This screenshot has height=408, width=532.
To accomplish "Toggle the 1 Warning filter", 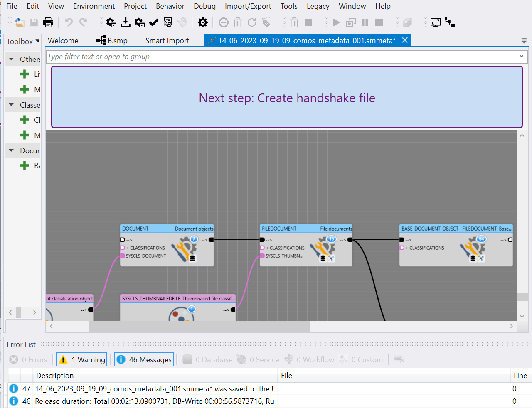I will [82, 359].
